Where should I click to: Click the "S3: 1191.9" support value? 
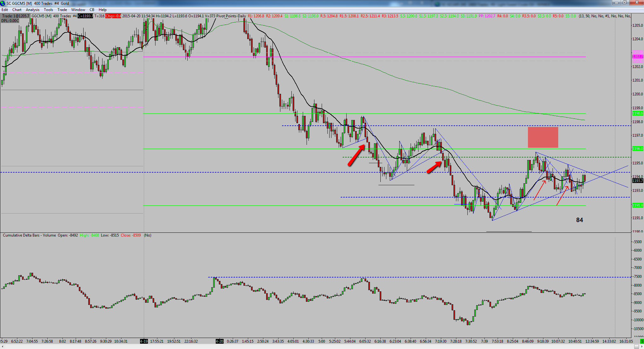tap(469, 16)
